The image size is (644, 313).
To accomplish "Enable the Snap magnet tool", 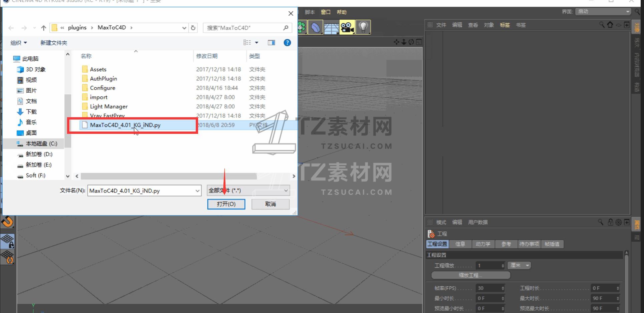I will pyautogui.click(x=7, y=222).
